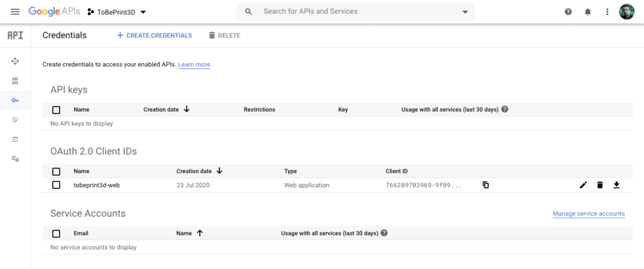This screenshot has height=269, width=644.
Task: Expand the search bar dropdown arrow
Action: [465, 12]
